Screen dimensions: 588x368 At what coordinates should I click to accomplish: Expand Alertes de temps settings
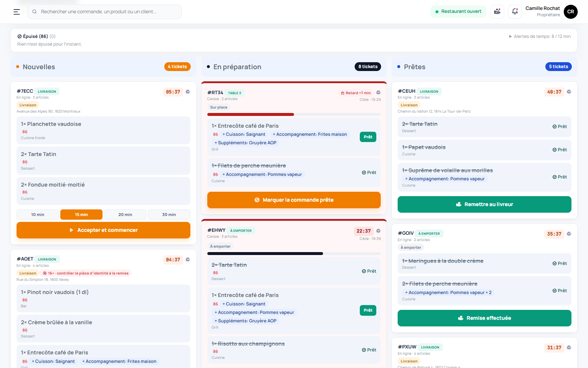point(539,36)
